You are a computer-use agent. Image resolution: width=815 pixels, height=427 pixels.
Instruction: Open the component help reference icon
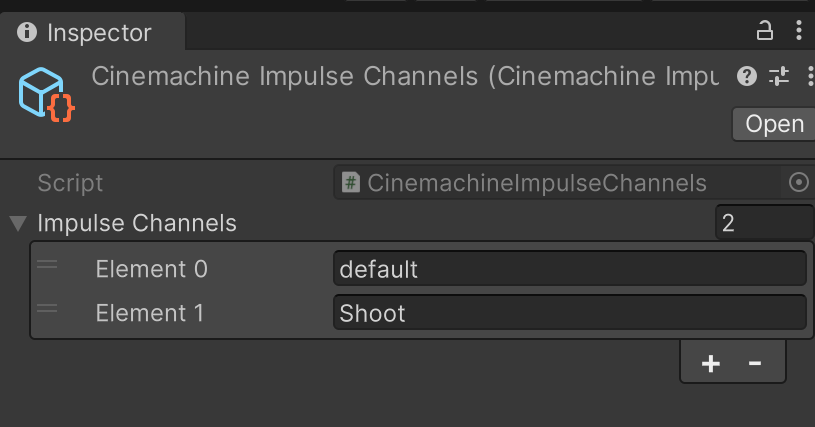click(x=746, y=76)
